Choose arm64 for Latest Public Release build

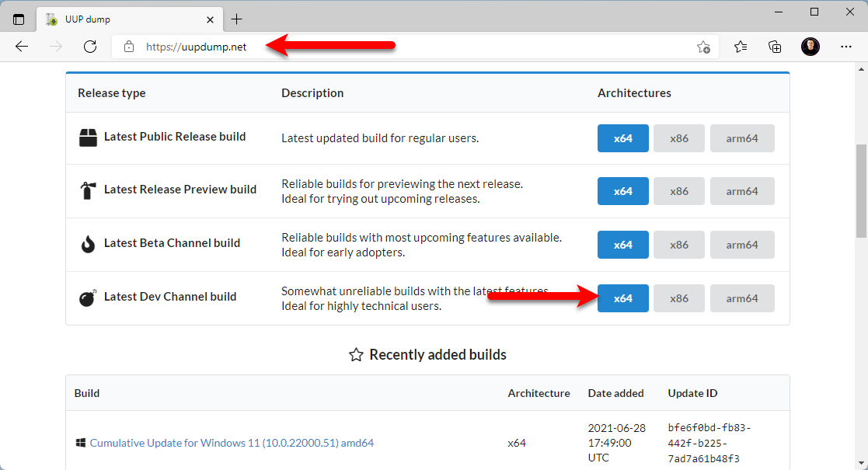tap(742, 138)
